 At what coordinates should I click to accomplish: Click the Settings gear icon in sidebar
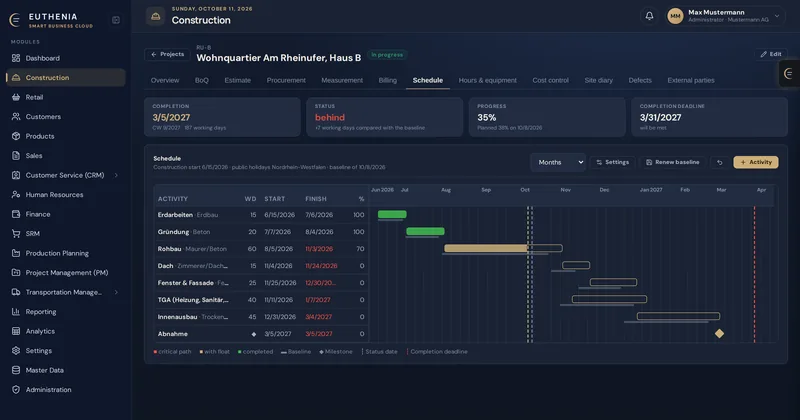[16, 351]
